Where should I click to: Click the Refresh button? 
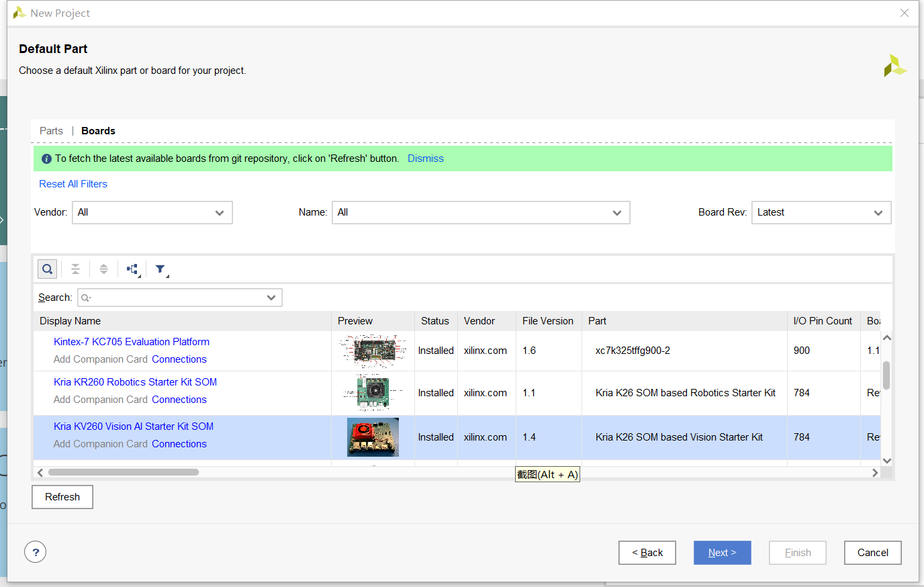click(62, 497)
